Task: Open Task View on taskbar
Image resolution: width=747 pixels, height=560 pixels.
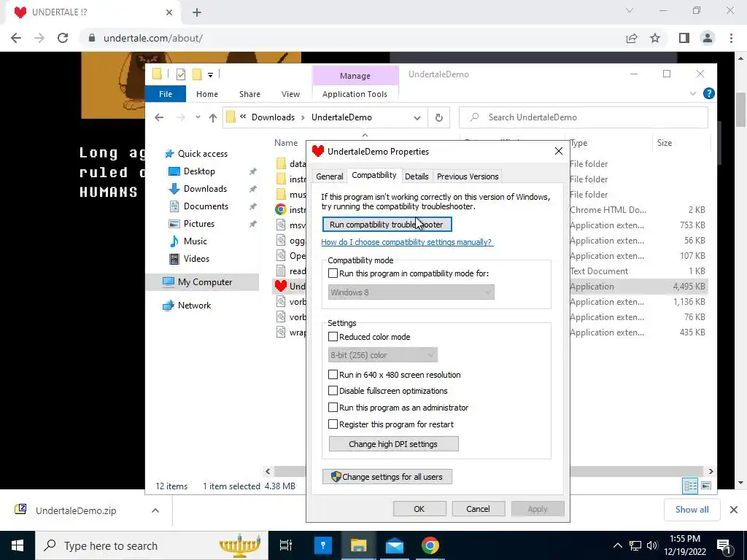Action: pyautogui.click(x=286, y=545)
